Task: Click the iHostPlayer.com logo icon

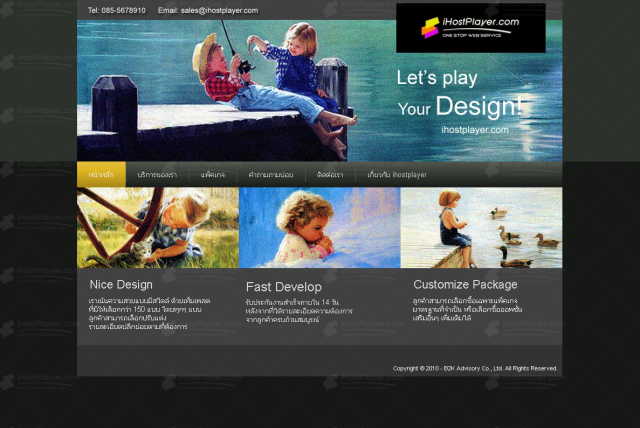Action: tap(430, 28)
